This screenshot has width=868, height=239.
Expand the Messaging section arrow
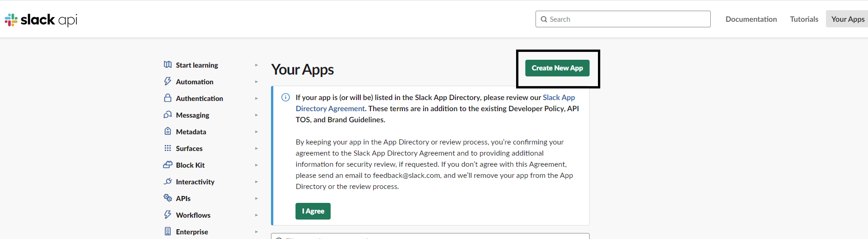pyautogui.click(x=256, y=115)
